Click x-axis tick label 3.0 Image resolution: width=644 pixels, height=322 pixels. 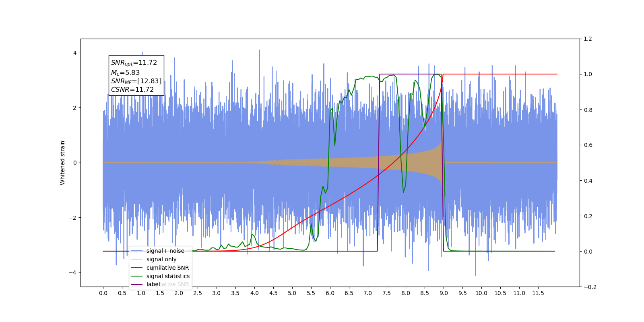click(x=217, y=293)
